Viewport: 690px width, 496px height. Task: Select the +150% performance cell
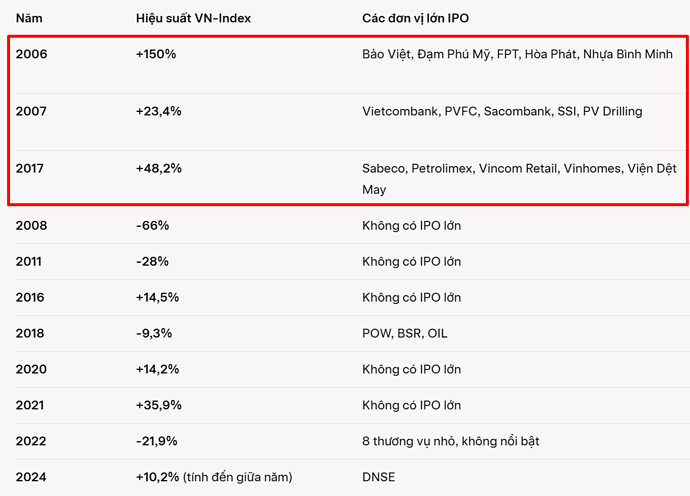pyautogui.click(x=156, y=54)
